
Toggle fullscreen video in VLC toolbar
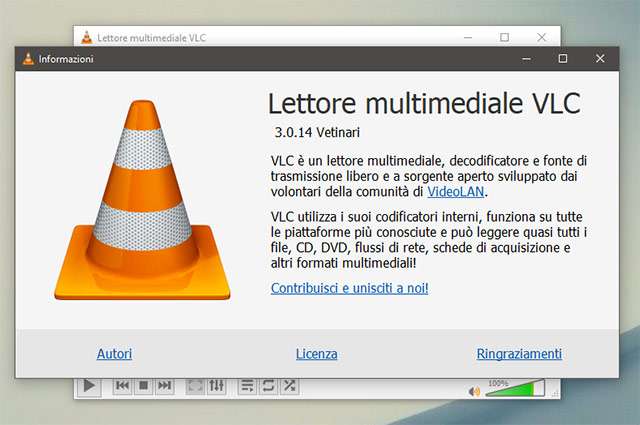coord(195,386)
